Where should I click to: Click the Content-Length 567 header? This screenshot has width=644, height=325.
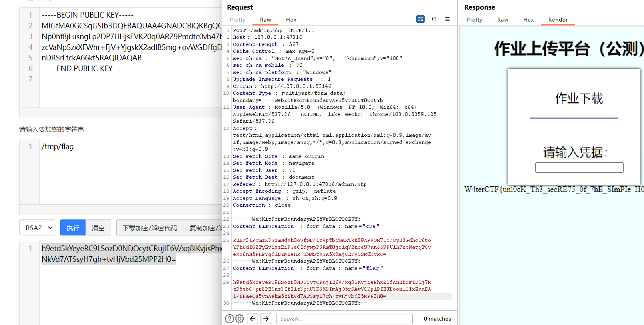pos(265,44)
